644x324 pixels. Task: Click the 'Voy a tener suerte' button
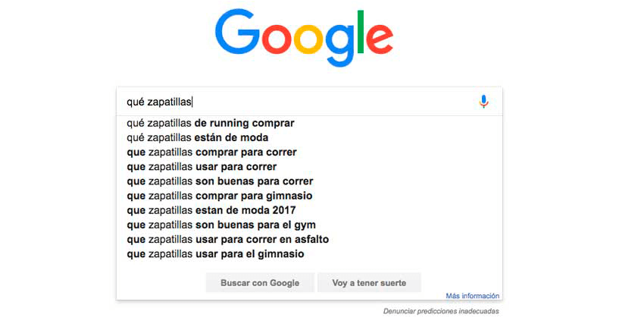coord(369,282)
